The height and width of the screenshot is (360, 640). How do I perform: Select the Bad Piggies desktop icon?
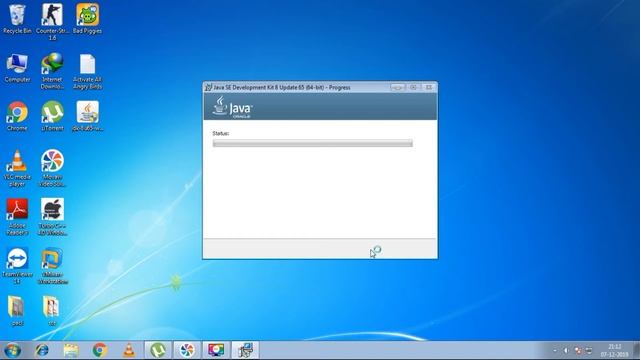pos(87,19)
